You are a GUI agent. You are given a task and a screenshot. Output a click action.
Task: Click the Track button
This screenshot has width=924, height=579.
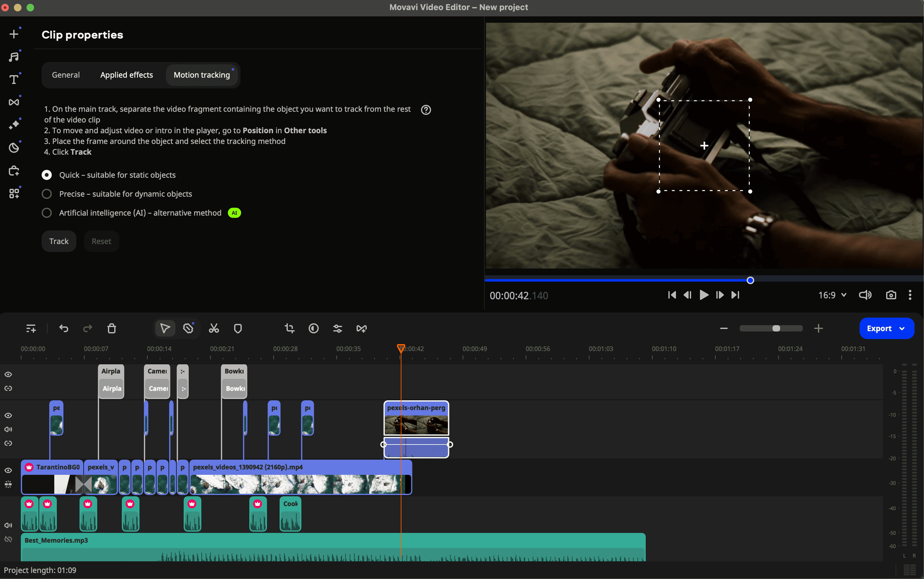point(59,241)
